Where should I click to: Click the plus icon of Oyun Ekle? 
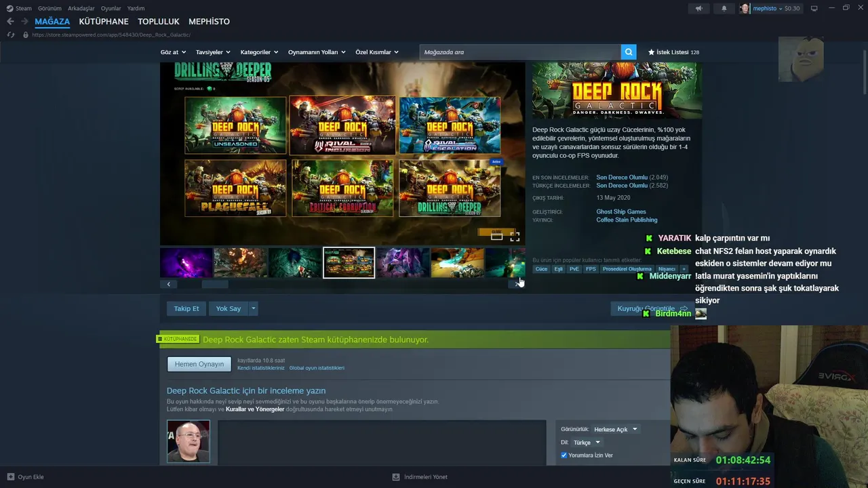10,477
